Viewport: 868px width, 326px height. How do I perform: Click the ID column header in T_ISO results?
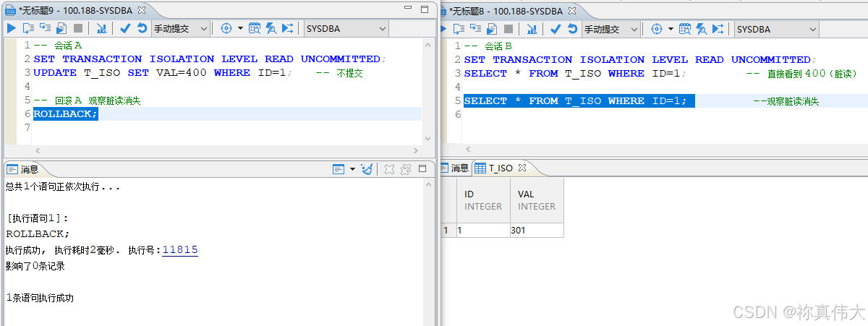click(483, 200)
